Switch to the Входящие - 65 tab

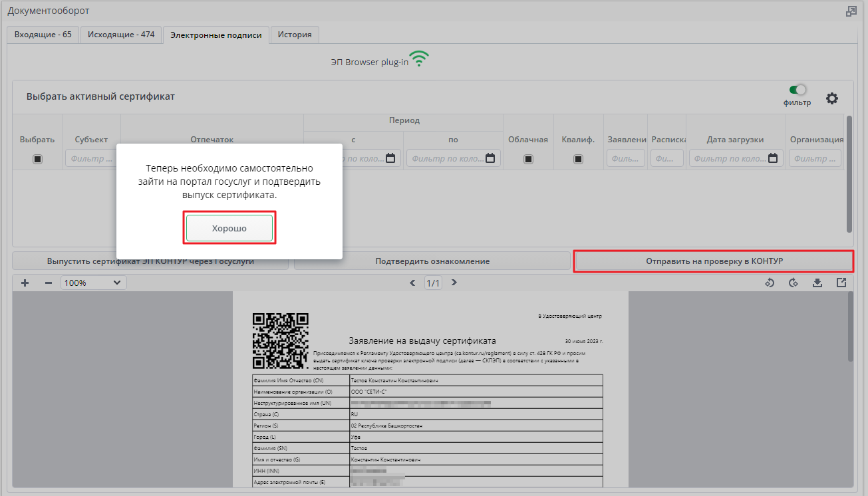coord(43,35)
